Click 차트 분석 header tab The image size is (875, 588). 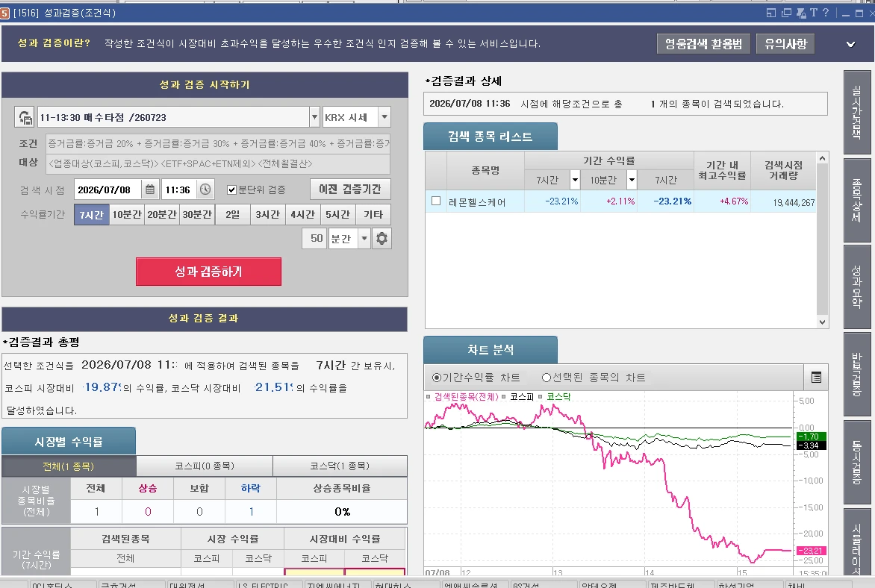[490, 350]
